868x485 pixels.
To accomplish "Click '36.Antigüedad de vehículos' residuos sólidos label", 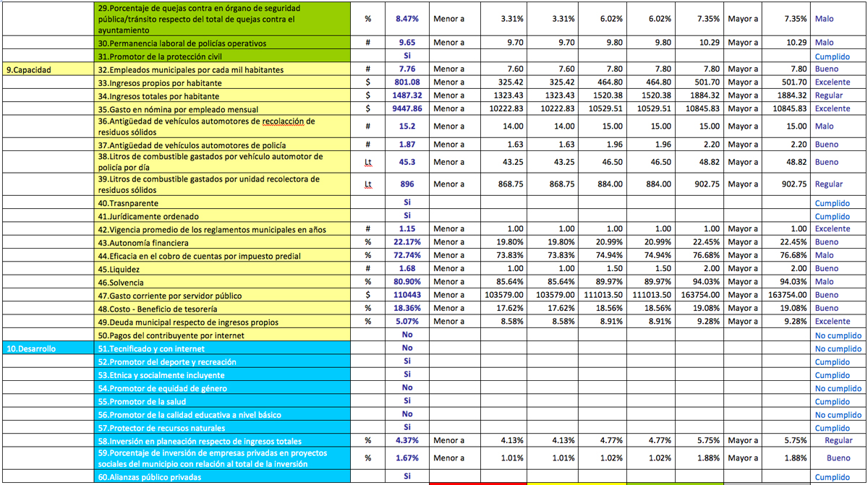I will [207, 126].
